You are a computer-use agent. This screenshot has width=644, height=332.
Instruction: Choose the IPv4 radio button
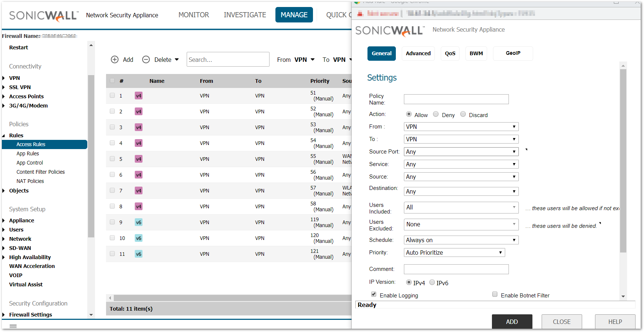409,282
